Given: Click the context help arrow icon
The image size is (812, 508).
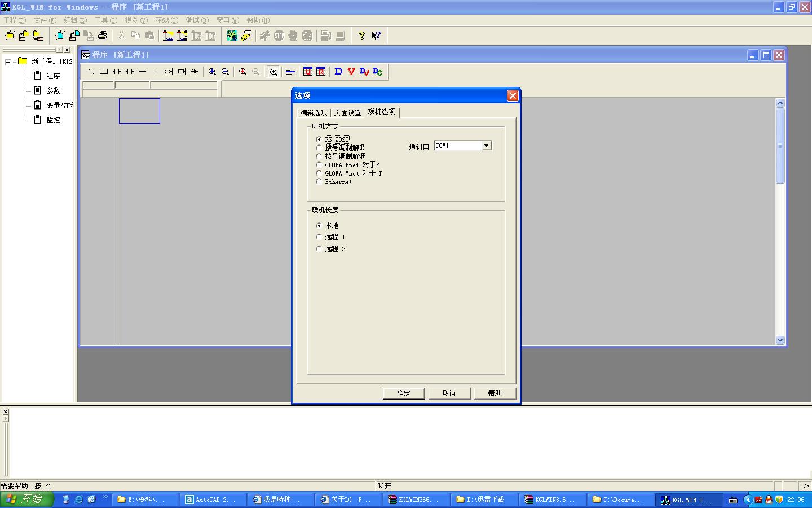Looking at the screenshot, I should coord(376,36).
